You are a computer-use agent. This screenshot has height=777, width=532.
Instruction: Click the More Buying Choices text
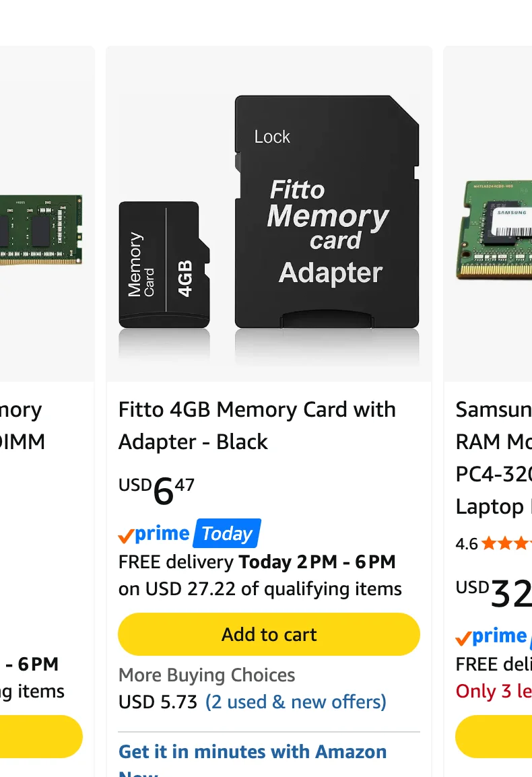tap(206, 675)
